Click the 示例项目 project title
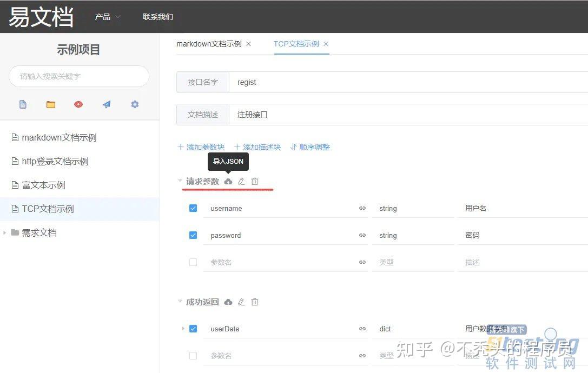The height and width of the screenshot is (373, 588). coord(78,50)
